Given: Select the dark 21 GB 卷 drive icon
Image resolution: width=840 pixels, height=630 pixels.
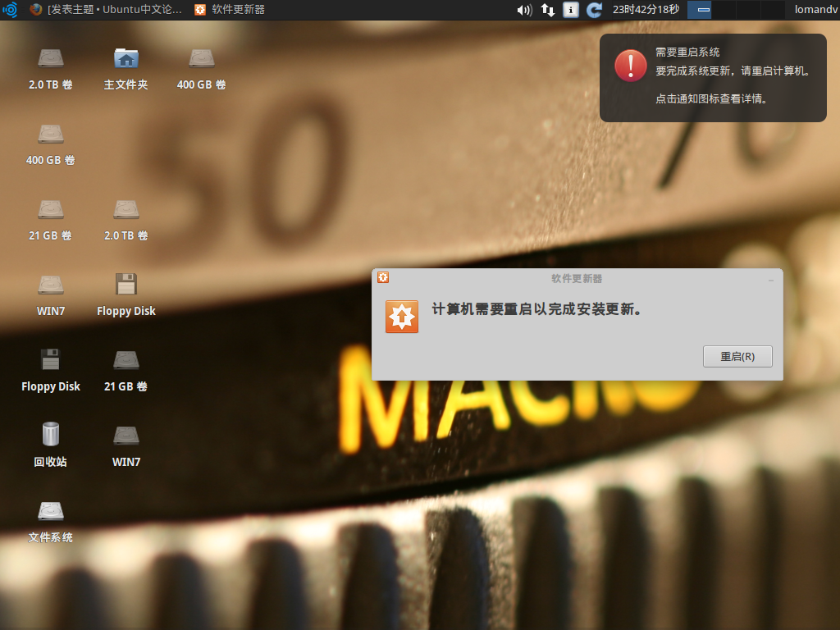Looking at the screenshot, I should pos(126,372).
